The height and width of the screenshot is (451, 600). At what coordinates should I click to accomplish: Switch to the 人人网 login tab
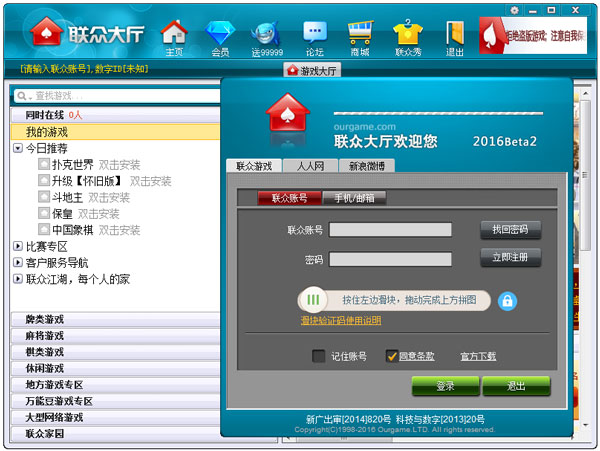click(310, 166)
